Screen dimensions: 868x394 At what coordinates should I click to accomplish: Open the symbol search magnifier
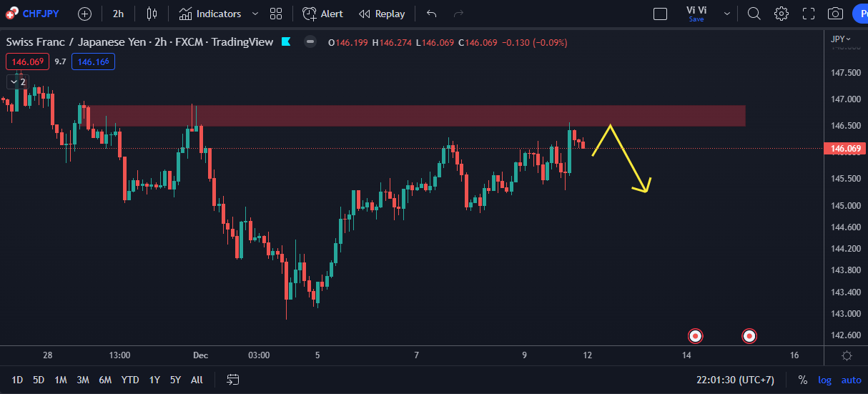point(754,14)
